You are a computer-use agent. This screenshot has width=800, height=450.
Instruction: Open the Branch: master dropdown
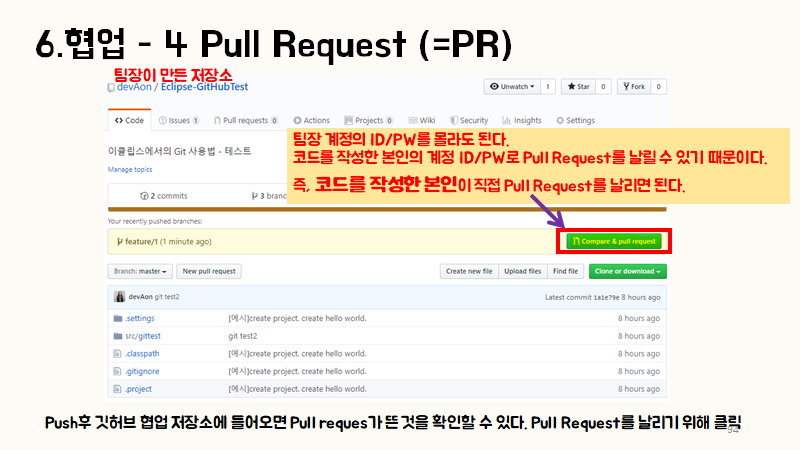(x=140, y=271)
